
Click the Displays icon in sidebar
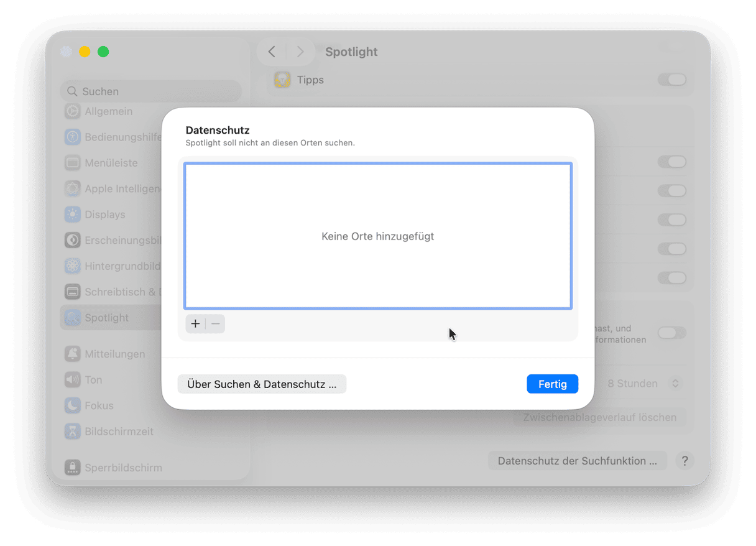73,215
